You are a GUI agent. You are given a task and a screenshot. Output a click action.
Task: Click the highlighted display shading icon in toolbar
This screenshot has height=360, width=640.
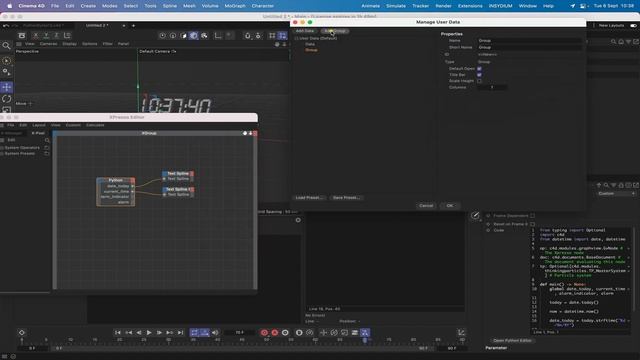[x=193, y=36]
